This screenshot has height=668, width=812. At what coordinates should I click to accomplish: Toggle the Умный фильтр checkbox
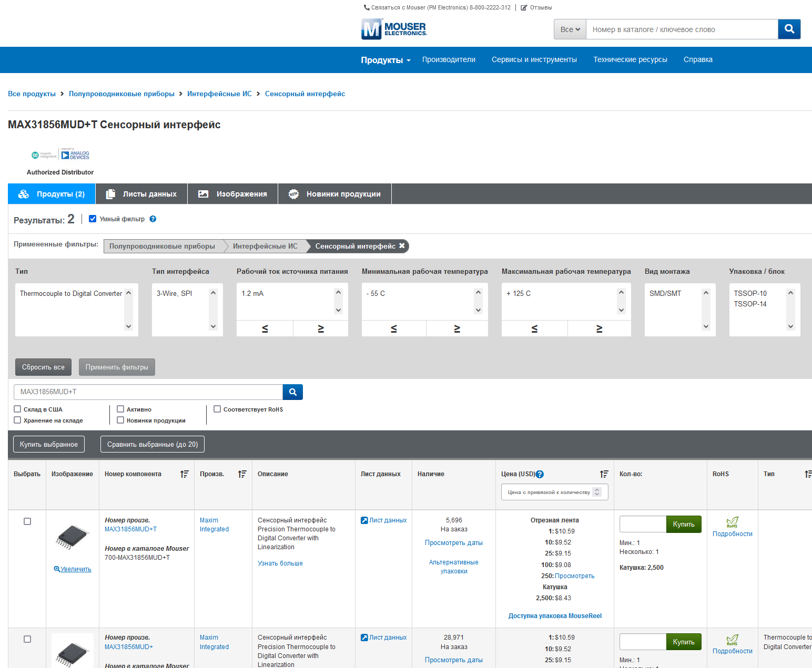click(x=93, y=219)
